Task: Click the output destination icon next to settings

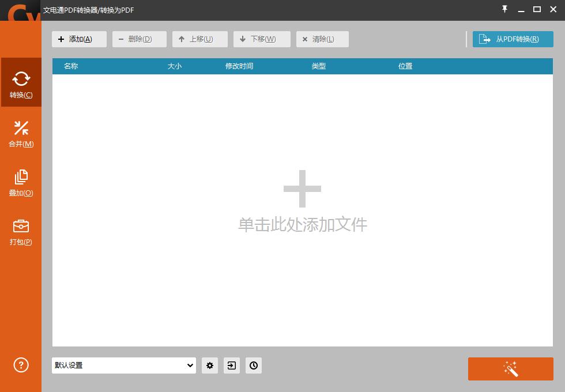Action: (x=232, y=365)
